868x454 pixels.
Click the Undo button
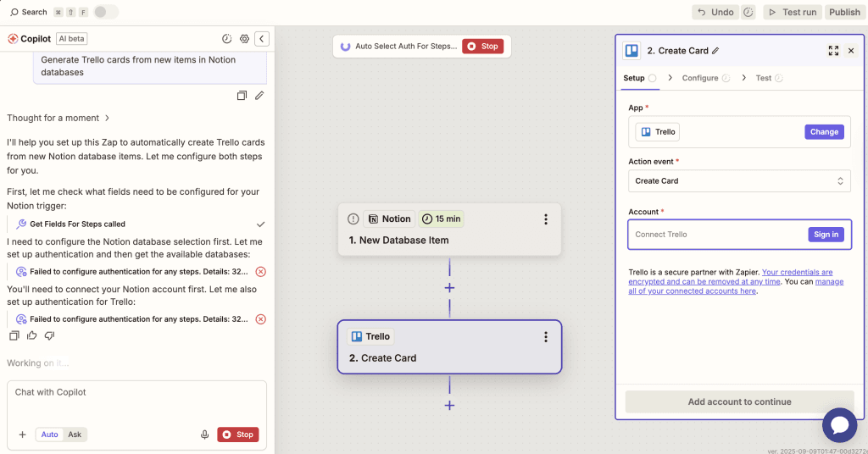click(715, 12)
